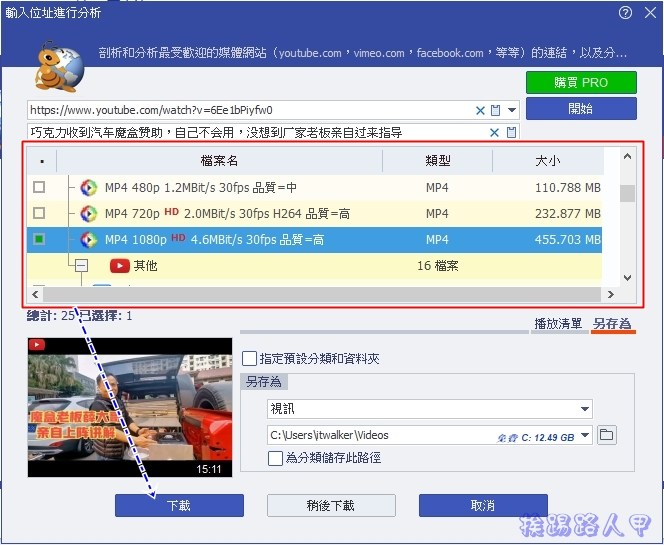The width and height of the screenshot is (664, 545).
Task: Click the 455.703 MB size cell
Action: [x=567, y=240]
